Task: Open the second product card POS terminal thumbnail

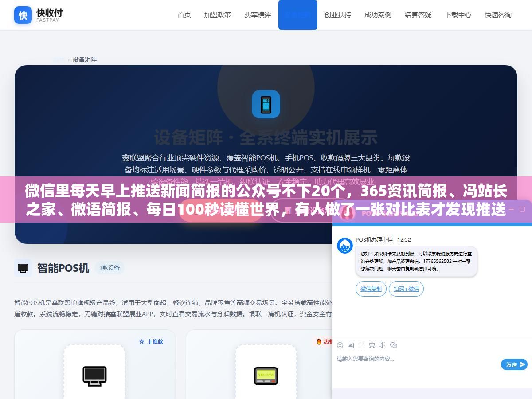Action: pyautogui.click(x=266, y=376)
